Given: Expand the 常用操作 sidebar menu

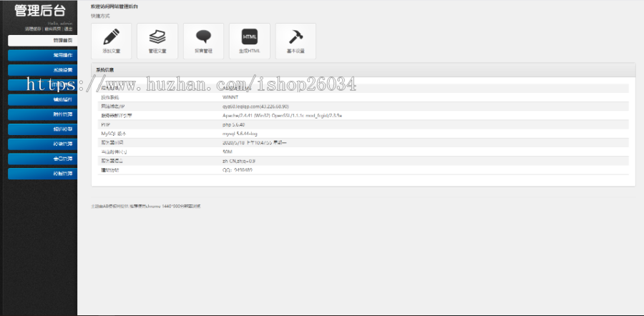Looking at the screenshot, I should tap(43, 55).
